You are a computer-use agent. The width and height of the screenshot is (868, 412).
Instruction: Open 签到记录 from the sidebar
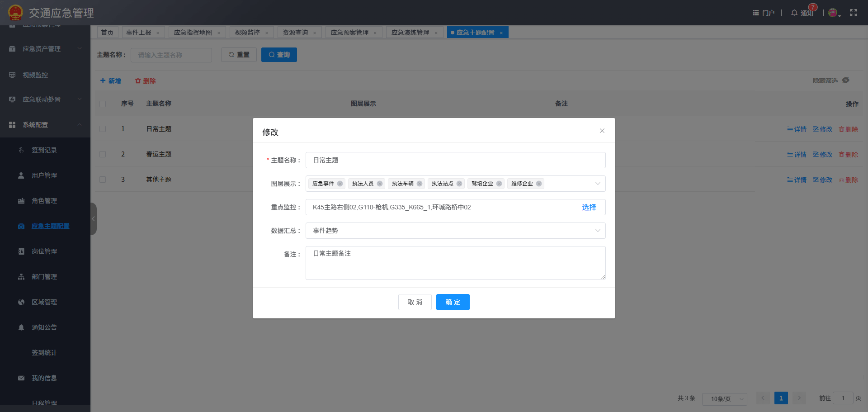(44, 150)
